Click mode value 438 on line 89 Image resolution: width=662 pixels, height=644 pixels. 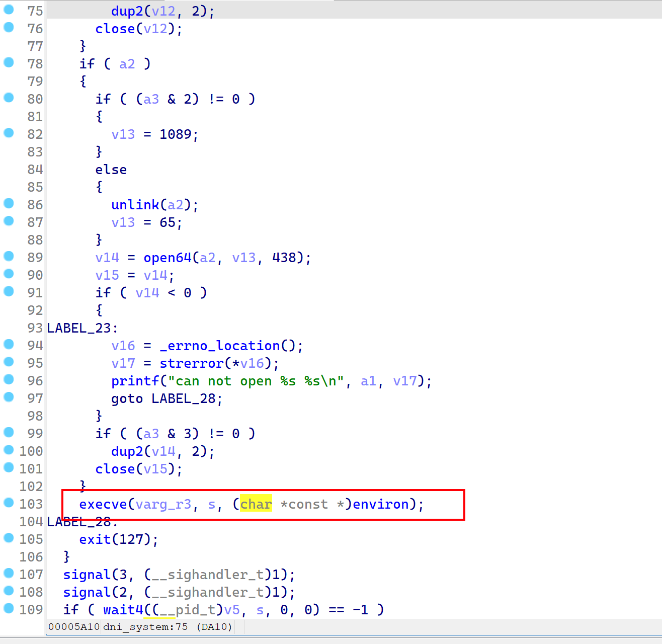(284, 258)
